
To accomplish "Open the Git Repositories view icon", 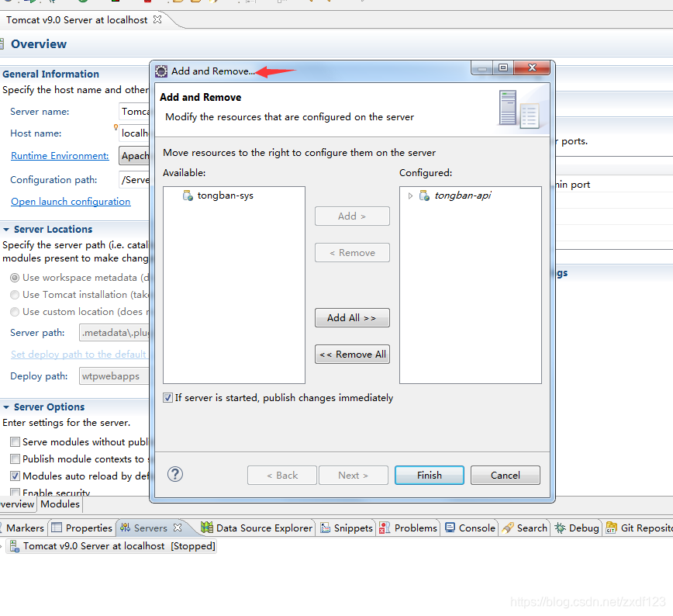I will 613,528.
